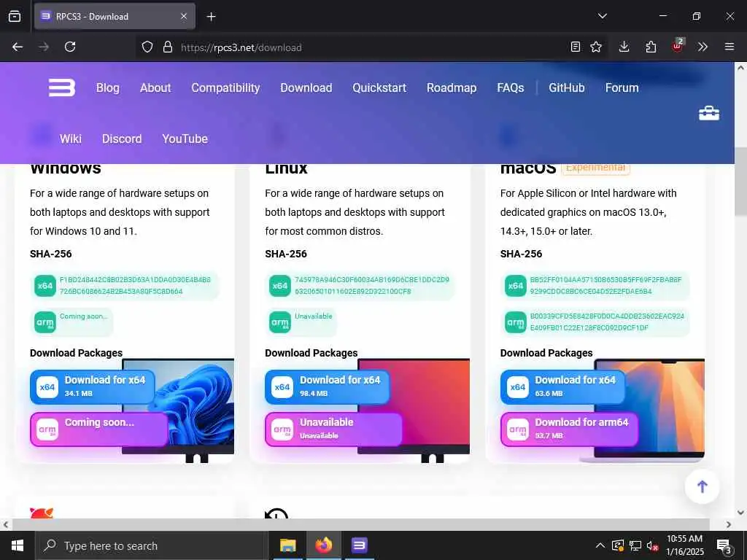Show hidden system tray icons

(600, 545)
